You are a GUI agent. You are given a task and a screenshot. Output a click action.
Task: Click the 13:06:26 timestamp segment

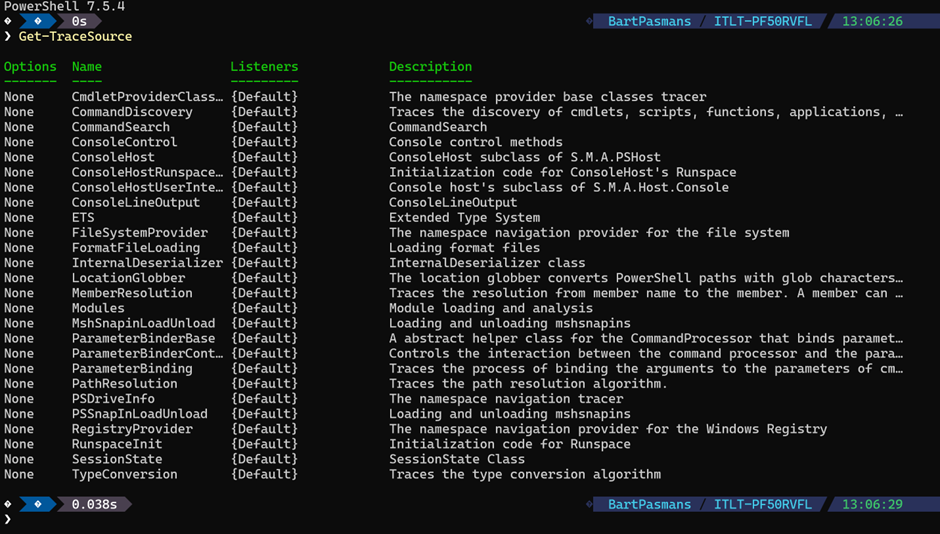pyautogui.click(x=872, y=21)
